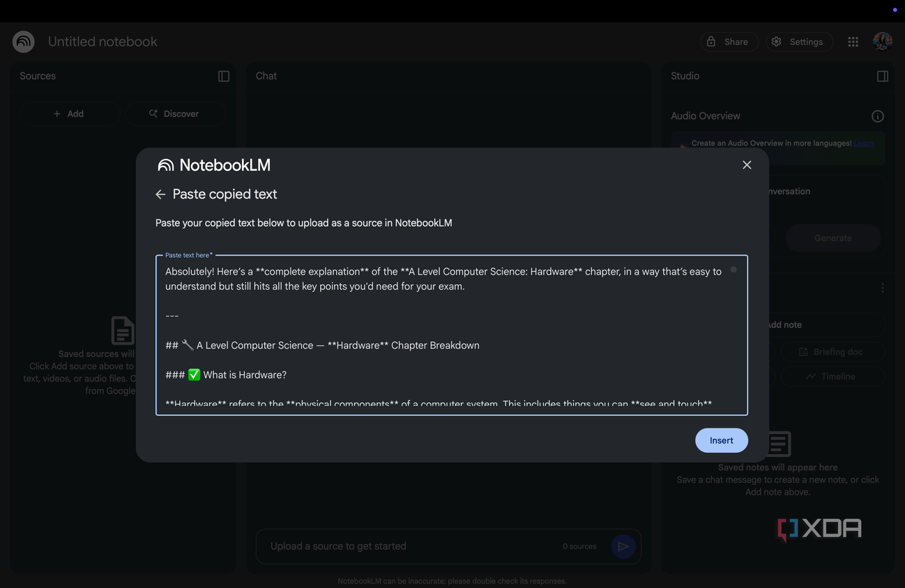Create a Briefing doc
Screen dimensions: 905x588
click(x=832, y=352)
